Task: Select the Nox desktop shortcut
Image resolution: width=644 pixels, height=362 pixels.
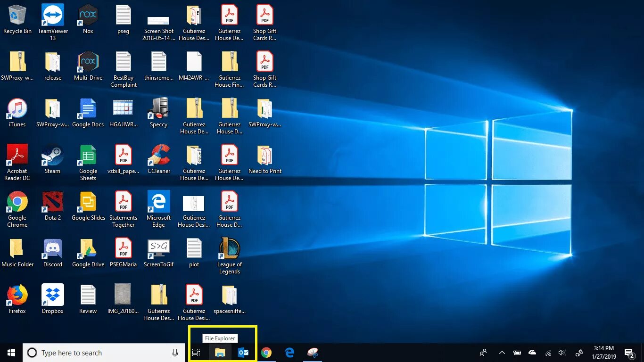Action: 88,19
